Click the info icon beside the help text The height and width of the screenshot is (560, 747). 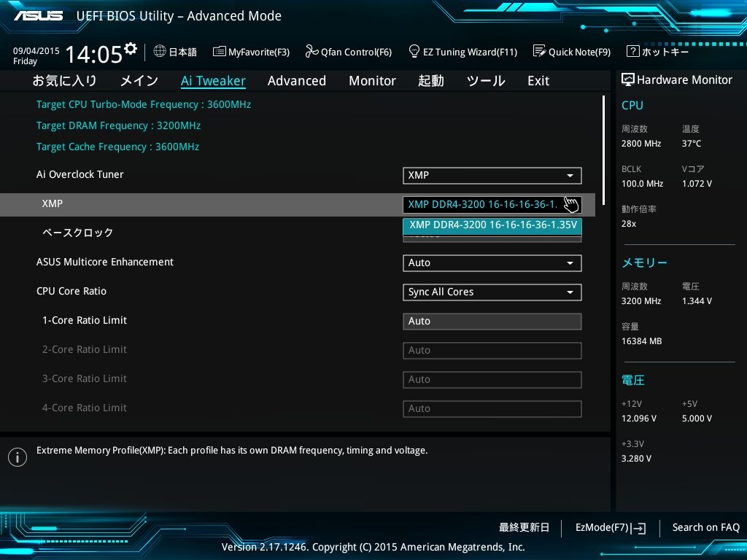[18, 457]
